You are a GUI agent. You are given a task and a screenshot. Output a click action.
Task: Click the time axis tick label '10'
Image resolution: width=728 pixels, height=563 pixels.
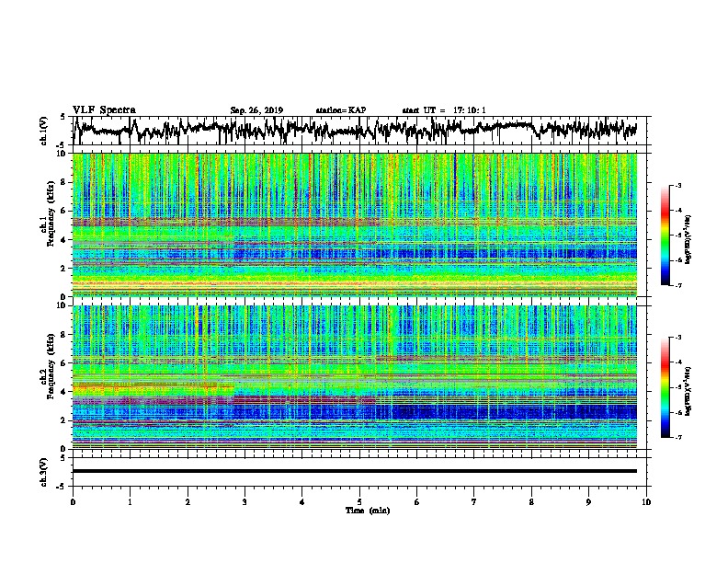646,502
